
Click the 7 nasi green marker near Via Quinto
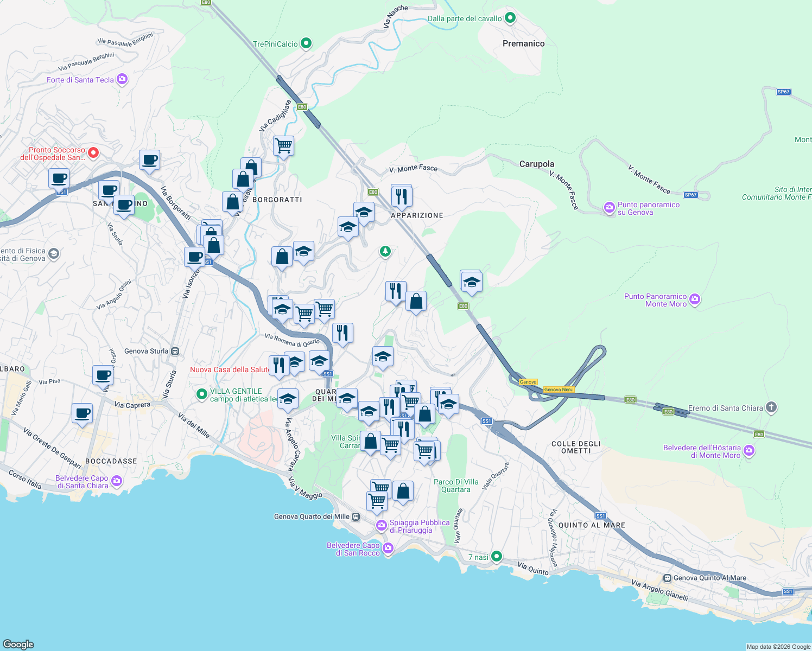497,557
